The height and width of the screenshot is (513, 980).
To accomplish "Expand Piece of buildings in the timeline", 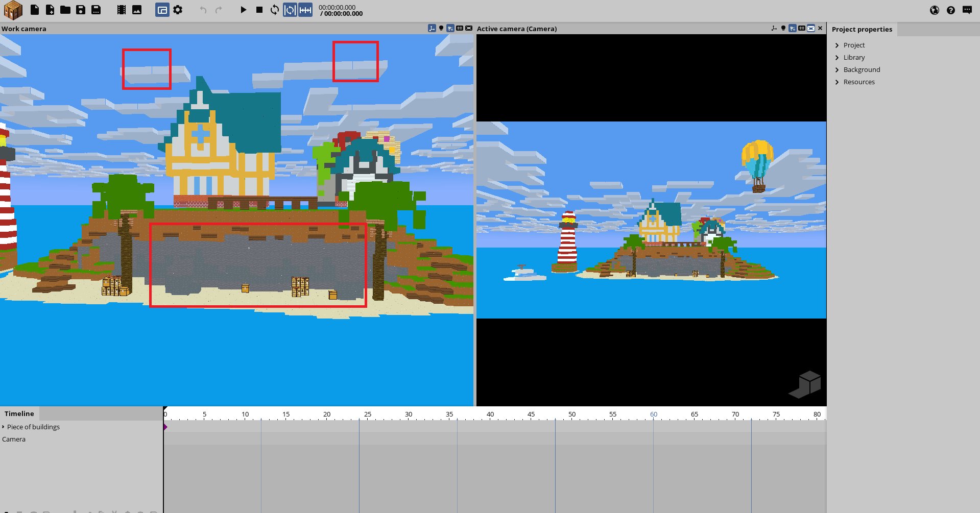I will click(x=4, y=427).
